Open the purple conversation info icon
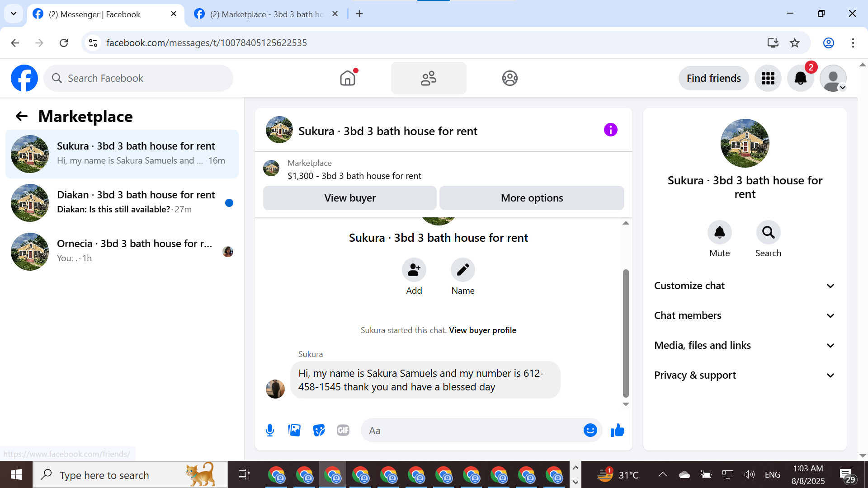868x488 pixels. [610, 130]
